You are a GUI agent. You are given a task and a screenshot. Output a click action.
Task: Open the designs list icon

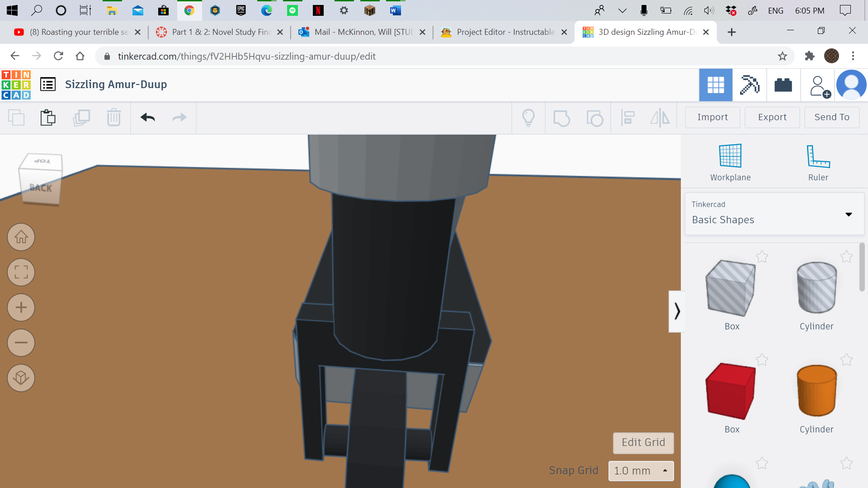[x=48, y=84]
